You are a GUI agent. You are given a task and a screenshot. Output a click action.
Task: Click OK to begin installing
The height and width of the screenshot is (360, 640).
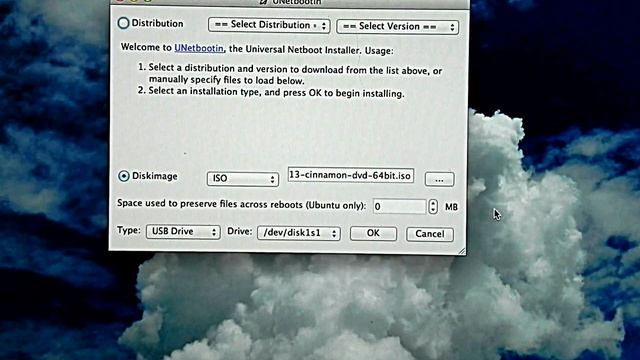click(373, 233)
